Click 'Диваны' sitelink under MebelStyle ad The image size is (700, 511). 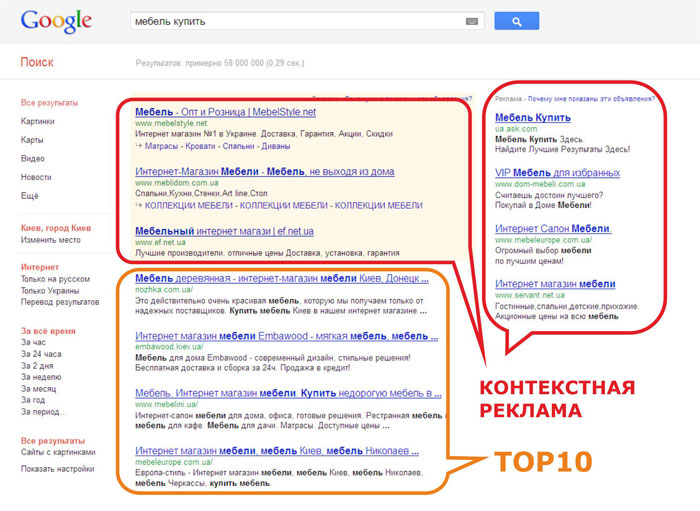[x=275, y=146]
